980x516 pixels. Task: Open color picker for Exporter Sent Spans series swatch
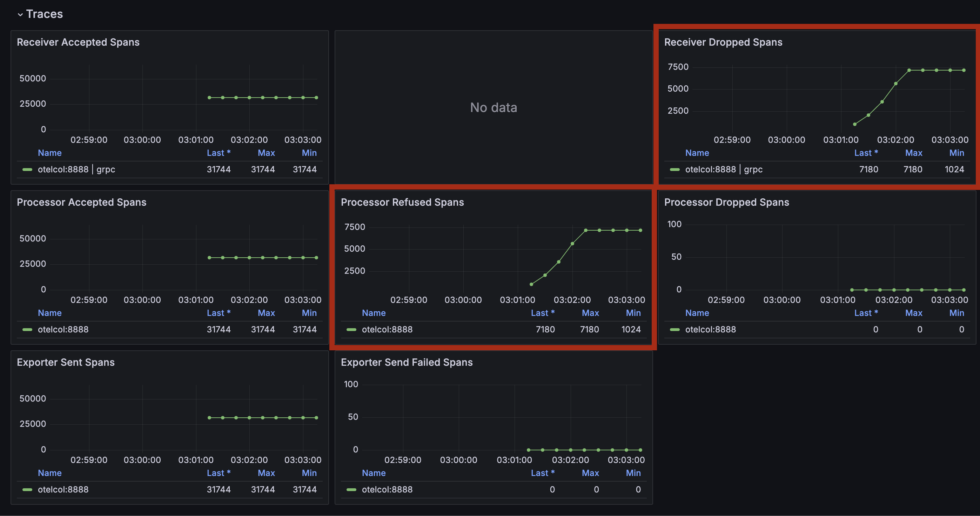27,489
